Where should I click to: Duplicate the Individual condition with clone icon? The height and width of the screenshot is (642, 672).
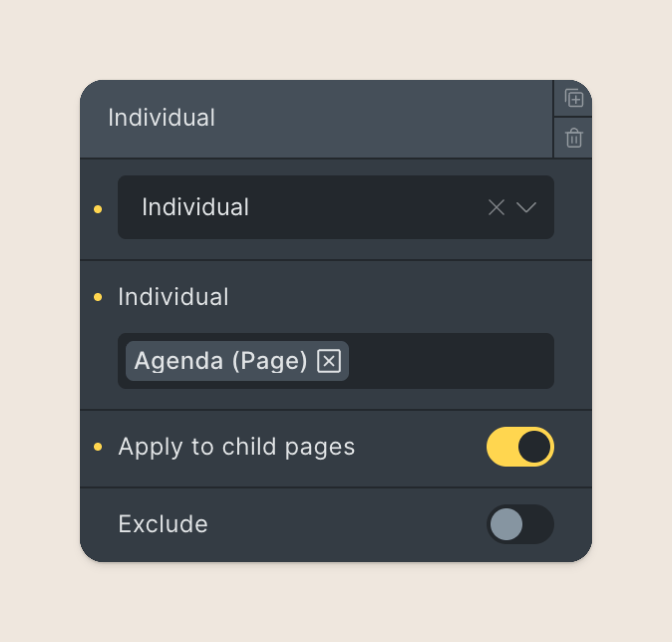574,98
